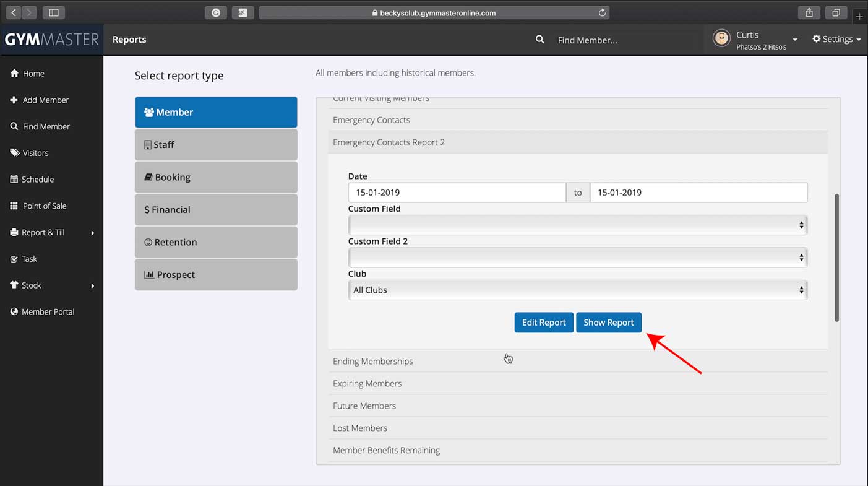Select Member report type
The height and width of the screenshot is (486, 868).
coord(216,112)
